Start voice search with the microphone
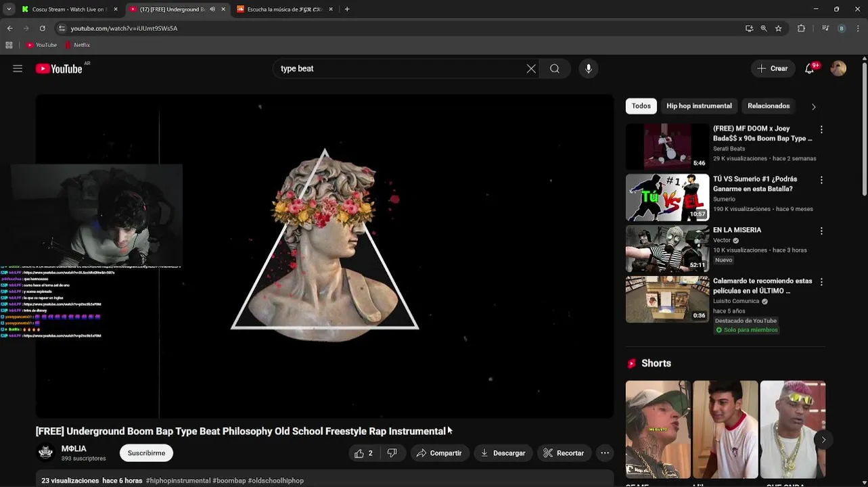Screen dimensions: 868x487 [589, 68]
